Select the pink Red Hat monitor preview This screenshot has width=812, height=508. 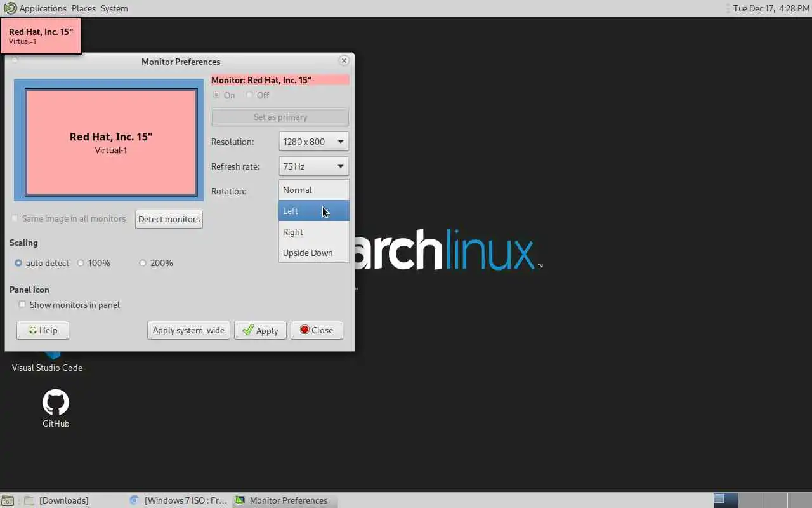pyautogui.click(x=111, y=142)
